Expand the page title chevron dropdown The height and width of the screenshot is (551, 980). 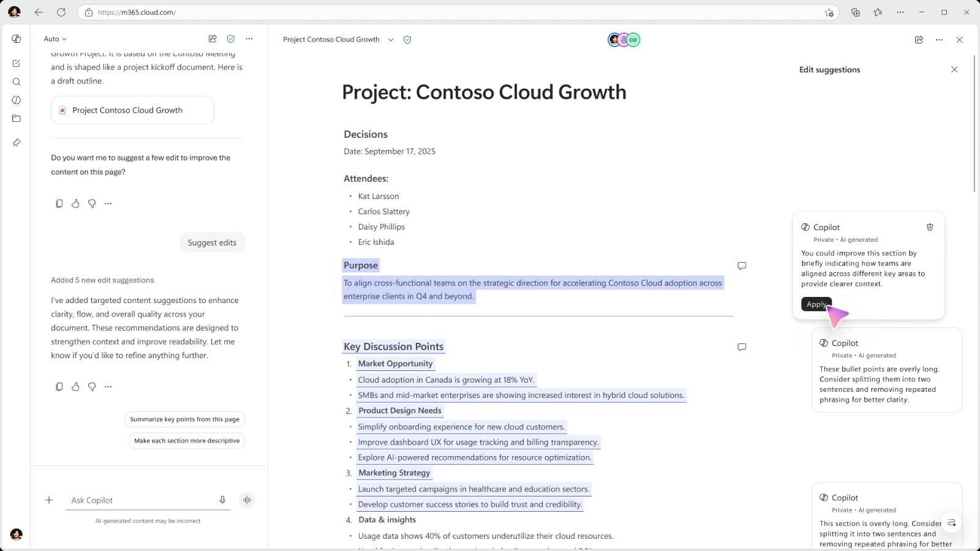391,39
